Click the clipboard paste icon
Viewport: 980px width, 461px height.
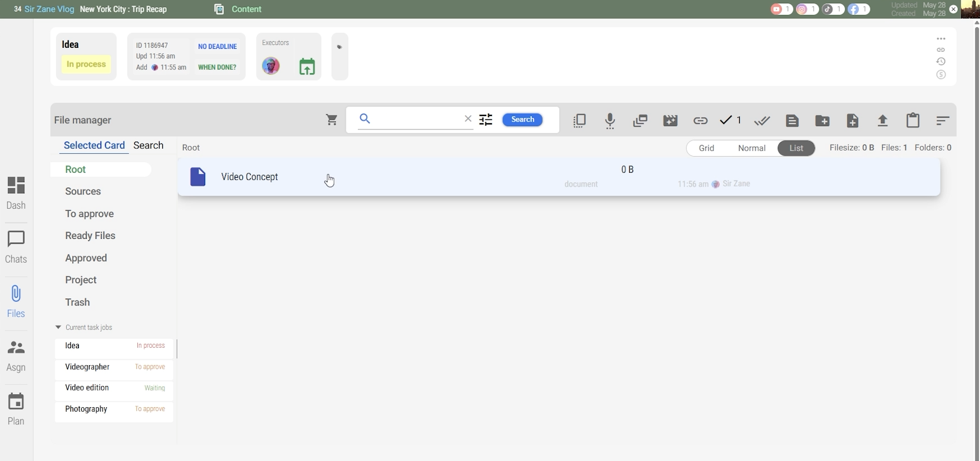point(913,121)
